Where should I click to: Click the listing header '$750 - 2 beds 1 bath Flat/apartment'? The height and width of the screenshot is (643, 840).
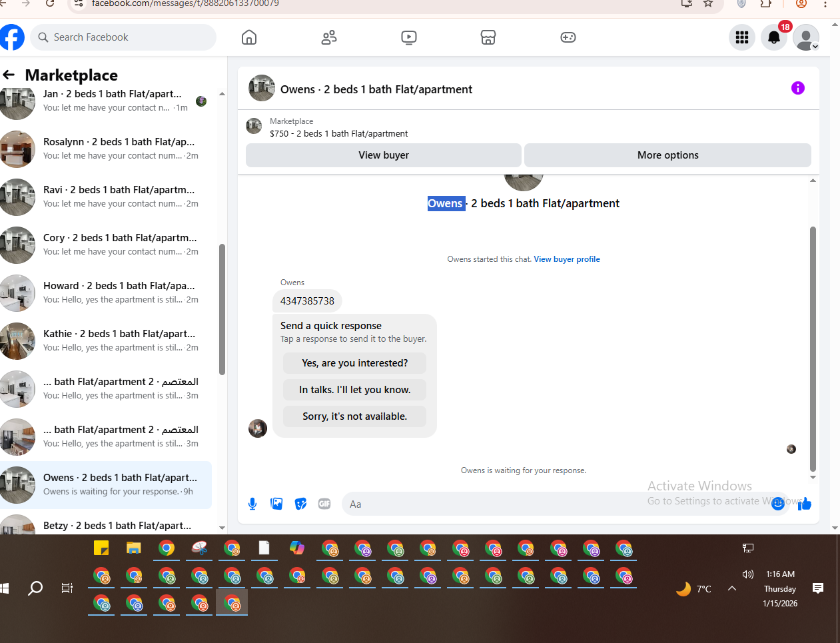(x=338, y=133)
